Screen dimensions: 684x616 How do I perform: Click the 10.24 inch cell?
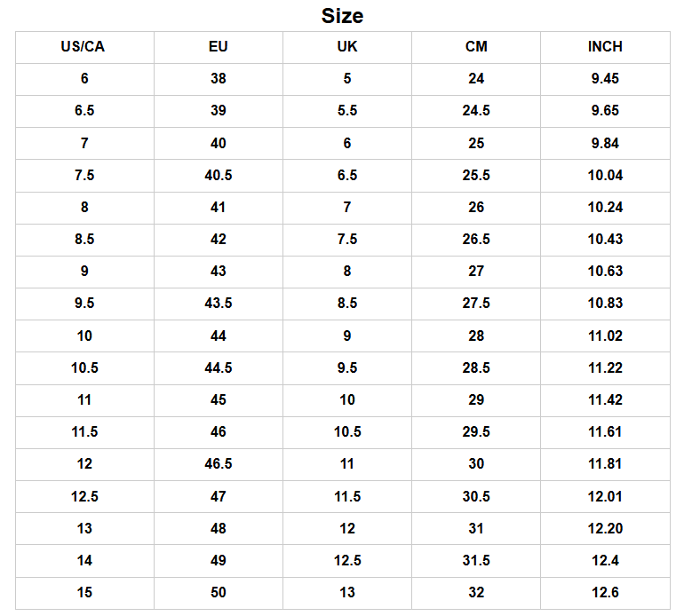[x=605, y=208]
